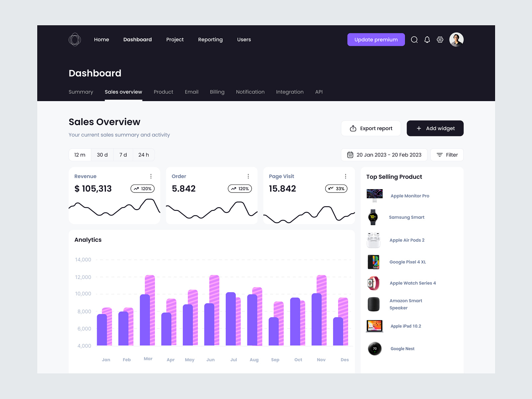
Task: Switch to the Summary tab
Action: (x=81, y=92)
